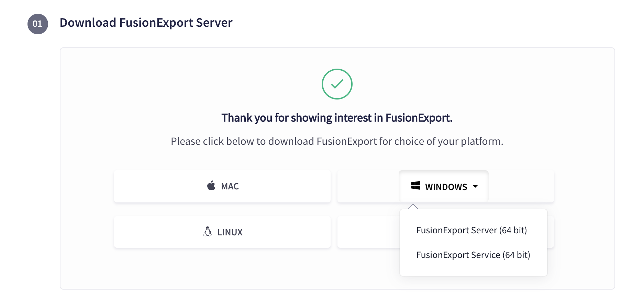Screen dimensions: 644x304
Task: Choose FusionExport Server (64 bit) option
Action: pyautogui.click(x=471, y=230)
